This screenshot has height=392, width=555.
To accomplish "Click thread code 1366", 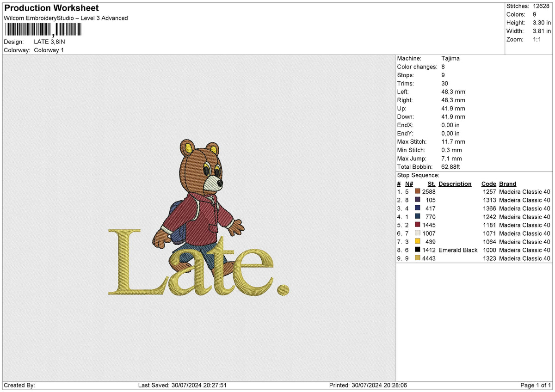I will pyautogui.click(x=489, y=208).
